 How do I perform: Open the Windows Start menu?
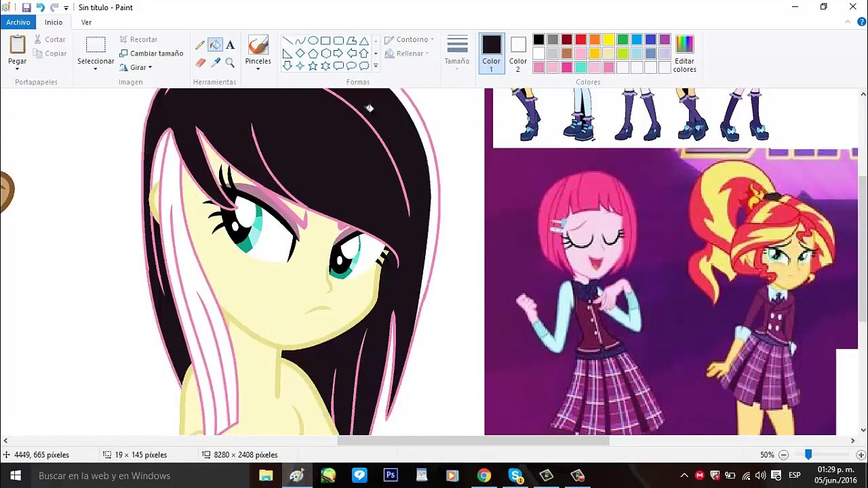point(15,476)
